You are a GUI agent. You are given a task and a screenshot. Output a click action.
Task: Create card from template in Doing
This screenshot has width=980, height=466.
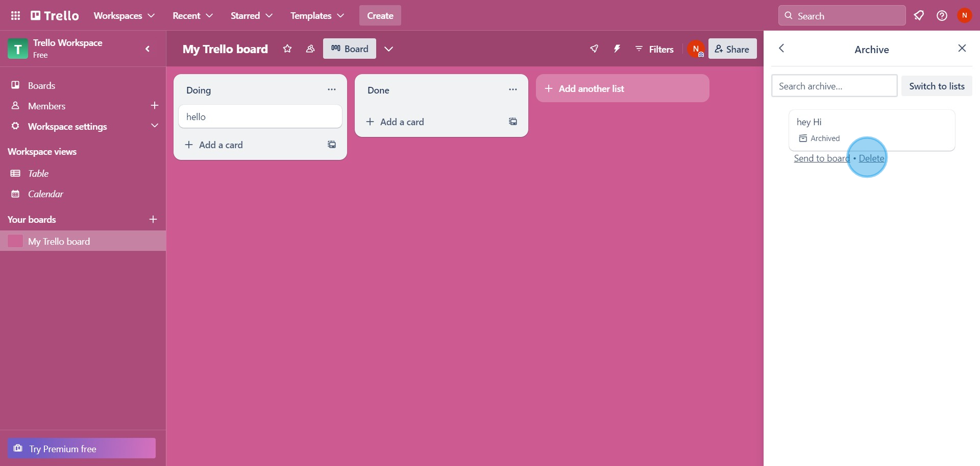point(332,145)
